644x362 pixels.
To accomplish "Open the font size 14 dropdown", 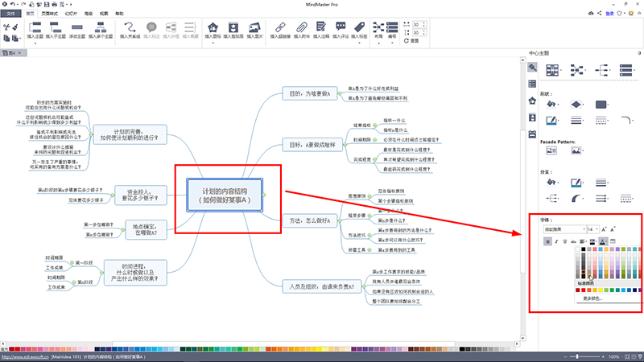I will [592, 229].
